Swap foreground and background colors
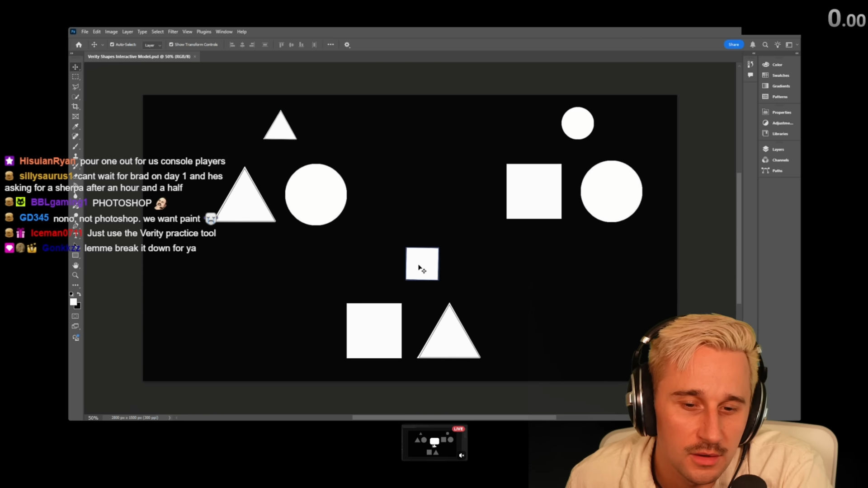Screen dimensions: 868x488 [79, 294]
